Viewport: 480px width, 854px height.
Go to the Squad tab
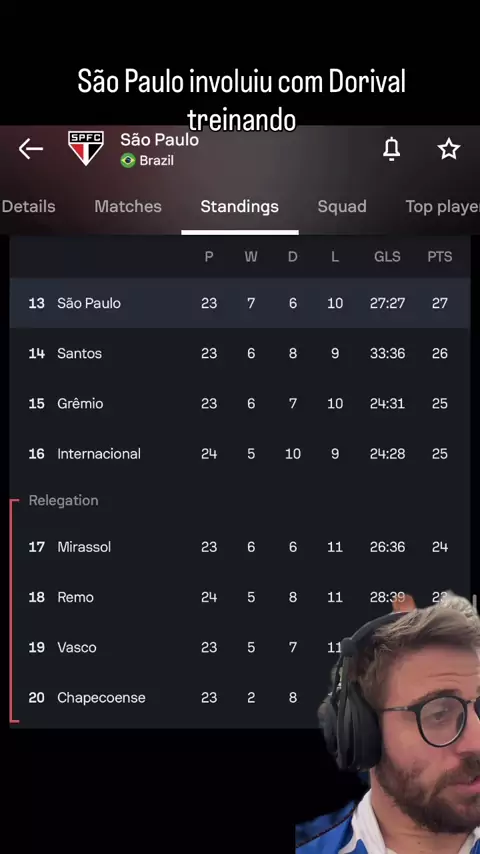(x=342, y=206)
